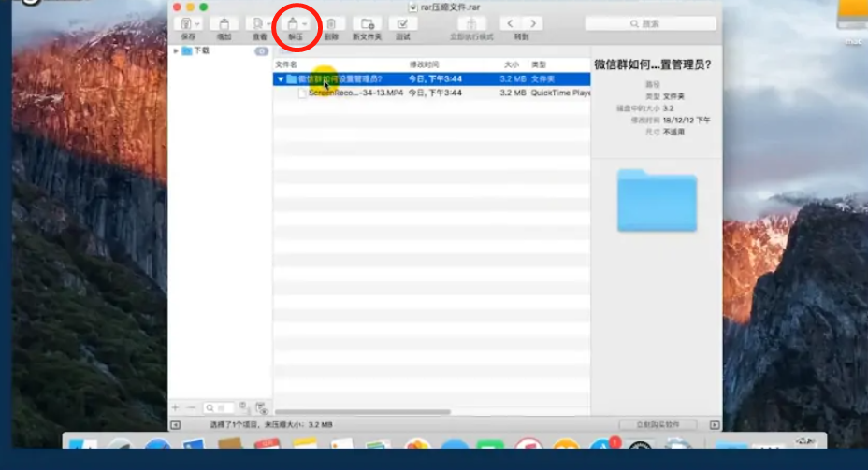
Task: Click the Add (增加) files toolbar icon
Action: click(223, 23)
